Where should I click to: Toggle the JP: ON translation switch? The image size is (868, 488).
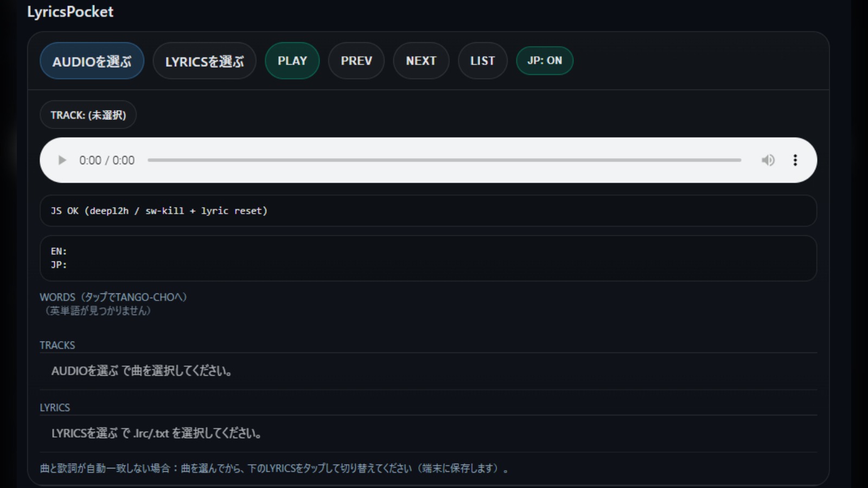(544, 61)
